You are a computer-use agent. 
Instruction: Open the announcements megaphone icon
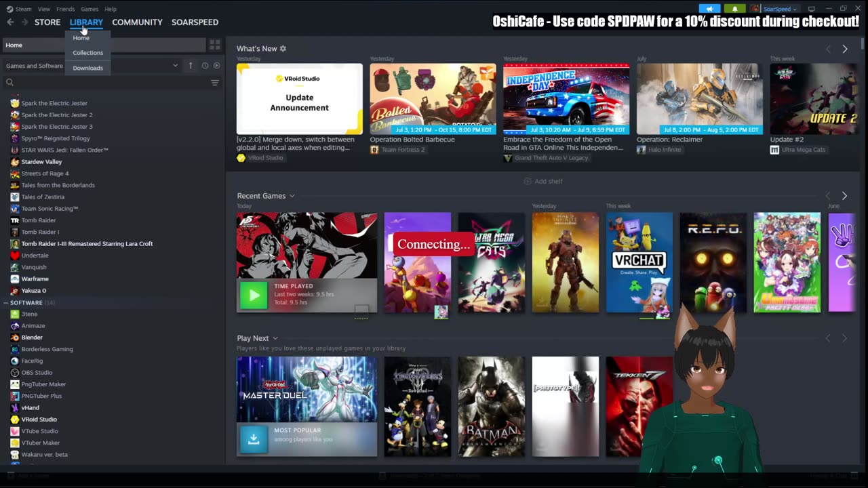tap(709, 9)
